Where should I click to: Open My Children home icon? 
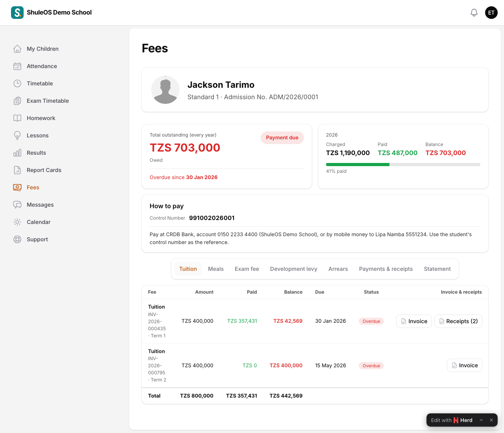coord(17,49)
